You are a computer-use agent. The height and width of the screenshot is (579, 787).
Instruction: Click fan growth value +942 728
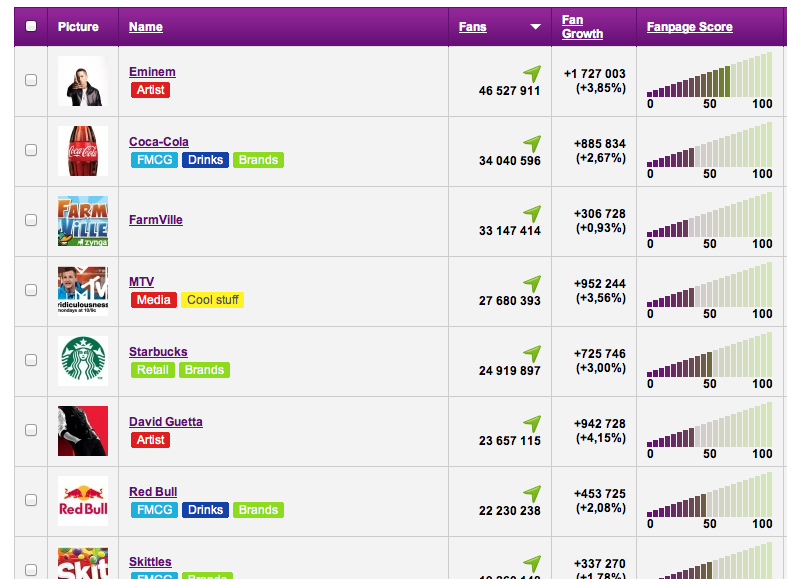click(600, 424)
